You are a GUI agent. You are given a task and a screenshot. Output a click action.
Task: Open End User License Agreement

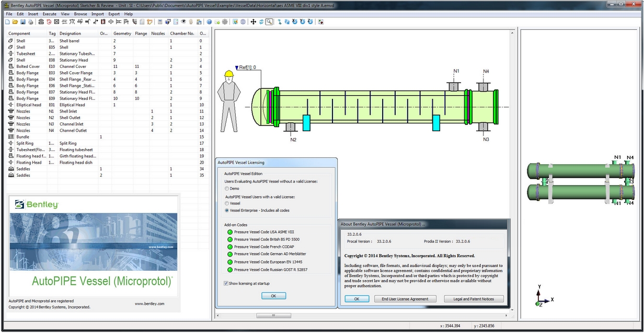pyautogui.click(x=405, y=299)
